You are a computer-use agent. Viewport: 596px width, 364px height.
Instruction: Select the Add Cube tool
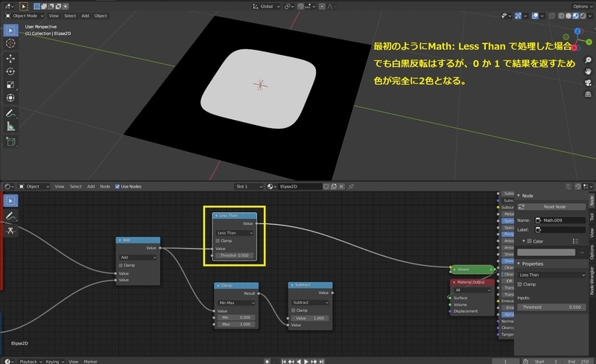[x=10, y=141]
